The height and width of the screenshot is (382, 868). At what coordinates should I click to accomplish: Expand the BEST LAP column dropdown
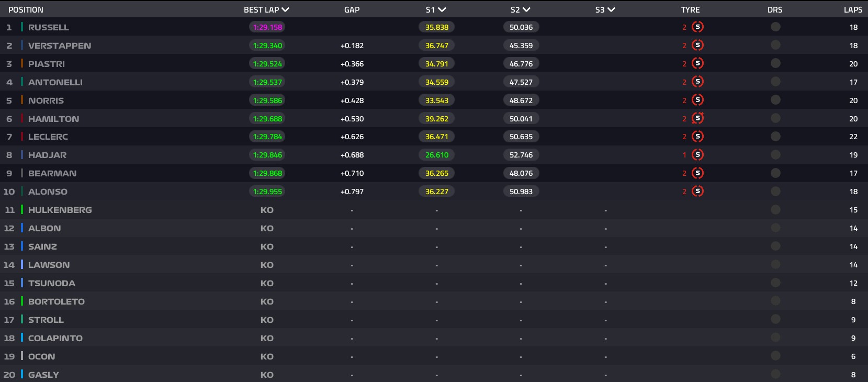click(285, 10)
